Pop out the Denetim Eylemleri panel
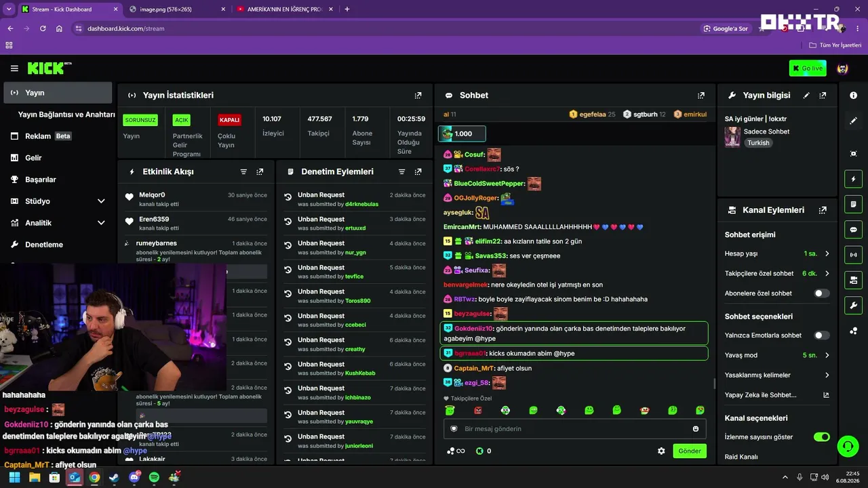This screenshot has height=488, width=868. pyautogui.click(x=418, y=172)
